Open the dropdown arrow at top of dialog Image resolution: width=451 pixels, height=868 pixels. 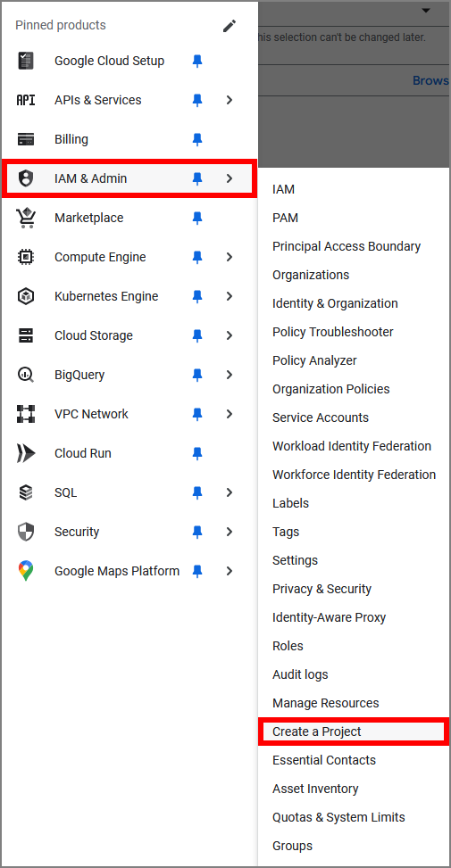coord(425,11)
